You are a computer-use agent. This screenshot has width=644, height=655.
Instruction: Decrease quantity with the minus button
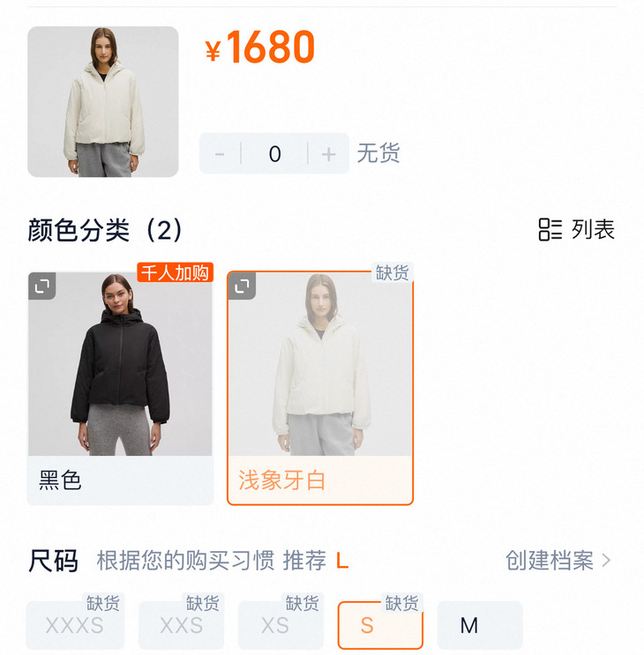[x=220, y=153]
